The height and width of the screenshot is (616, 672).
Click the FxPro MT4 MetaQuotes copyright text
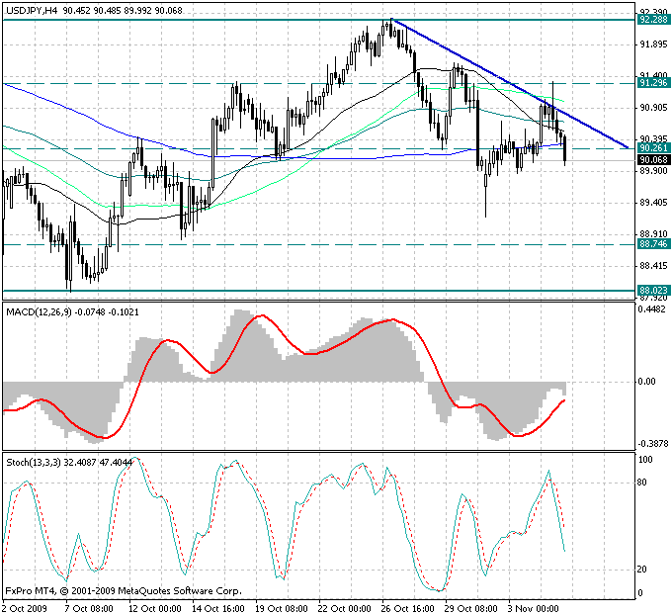124,591
